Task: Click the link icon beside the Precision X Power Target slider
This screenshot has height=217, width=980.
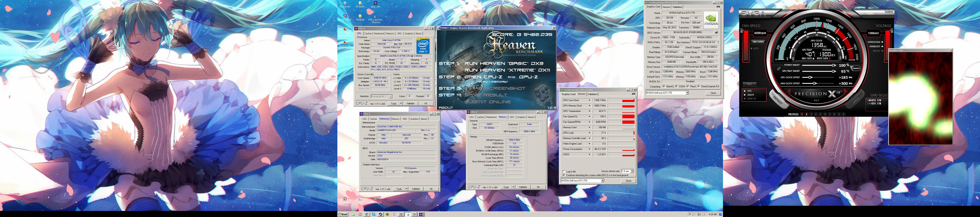Action: 779,69
